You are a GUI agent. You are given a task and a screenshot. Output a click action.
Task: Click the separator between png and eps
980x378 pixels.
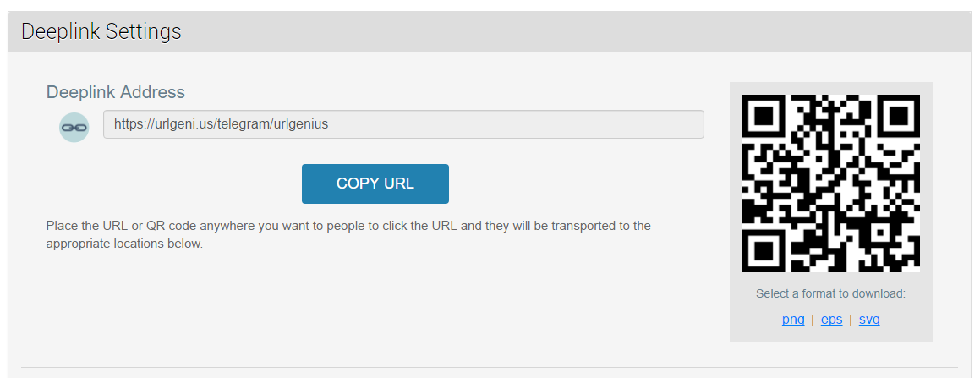tap(813, 320)
